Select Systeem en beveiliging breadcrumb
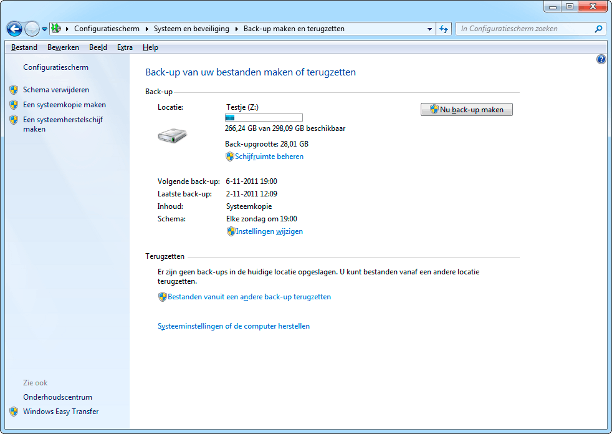Viewport: 612px width, 434px height. point(191,28)
